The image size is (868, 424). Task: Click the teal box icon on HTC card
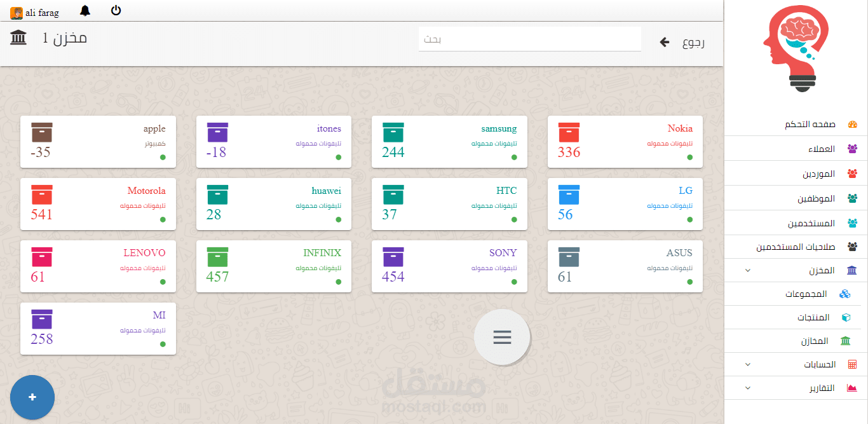coord(393,195)
